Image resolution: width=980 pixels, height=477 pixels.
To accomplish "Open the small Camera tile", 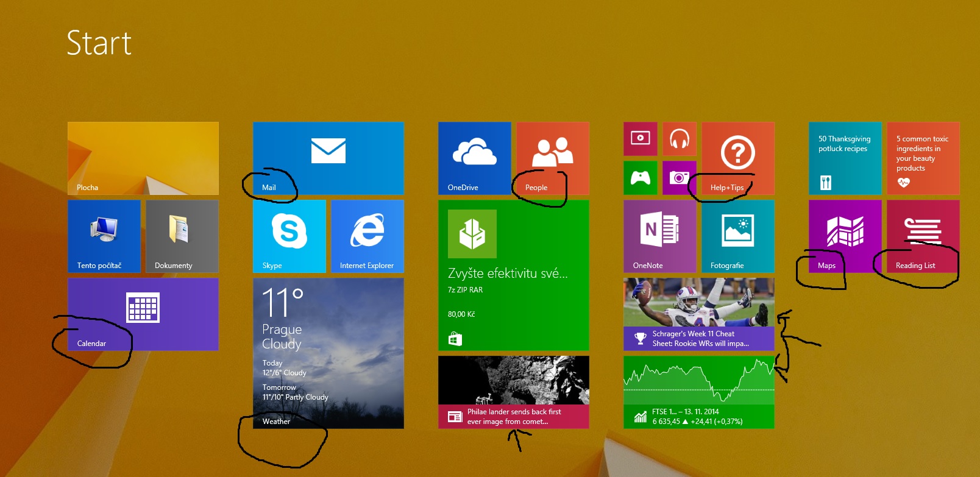I will pos(680,178).
